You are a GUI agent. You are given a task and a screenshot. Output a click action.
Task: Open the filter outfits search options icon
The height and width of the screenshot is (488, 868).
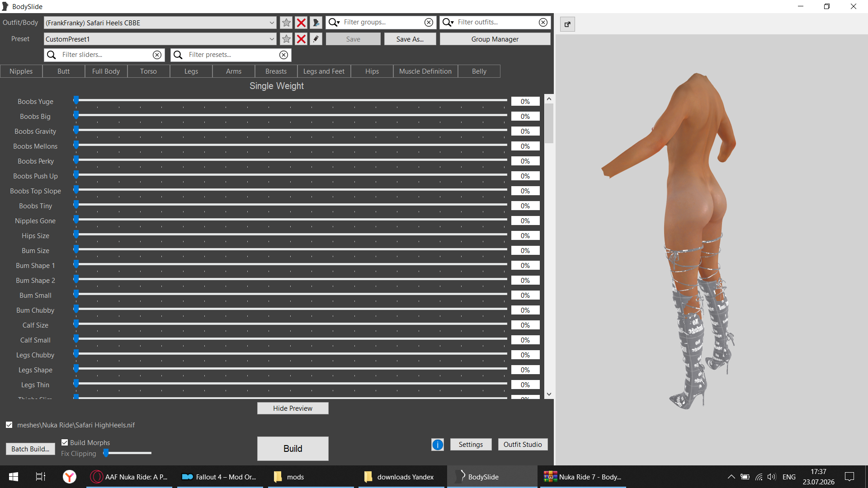click(448, 22)
